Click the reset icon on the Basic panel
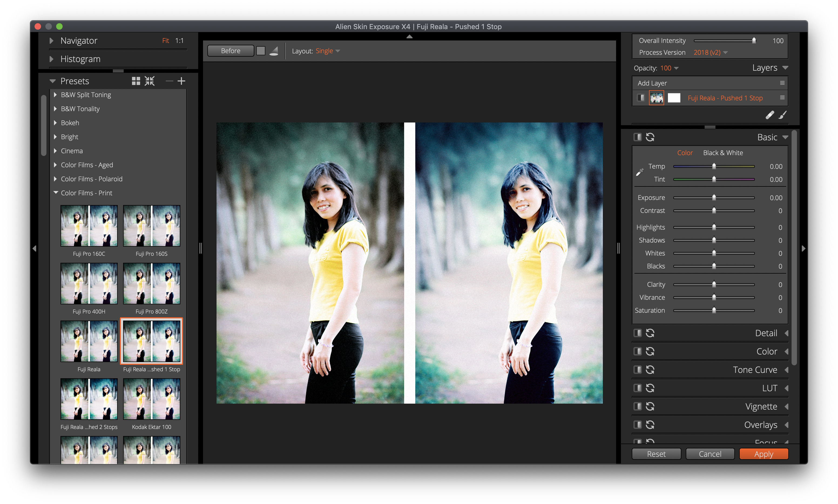The height and width of the screenshot is (504, 838). pyautogui.click(x=651, y=137)
